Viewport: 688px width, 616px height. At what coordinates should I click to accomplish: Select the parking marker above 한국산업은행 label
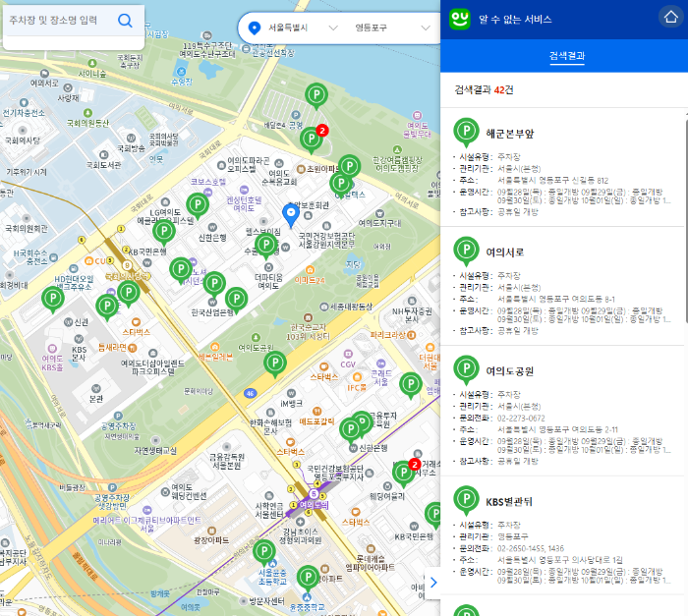click(x=214, y=285)
